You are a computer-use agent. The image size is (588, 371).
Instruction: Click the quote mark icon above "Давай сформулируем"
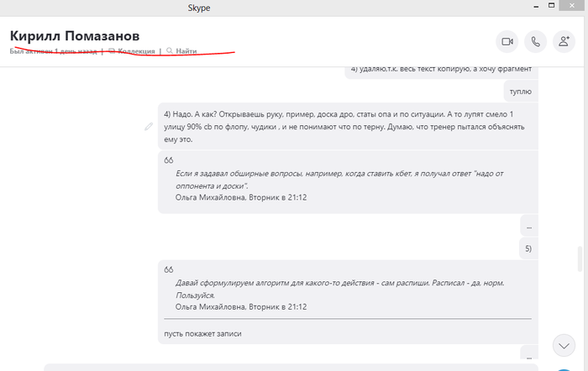169,269
